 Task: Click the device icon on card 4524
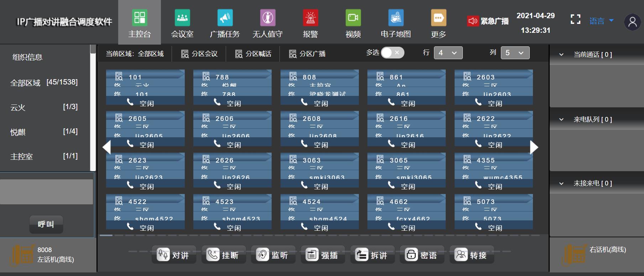click(293, 200)
